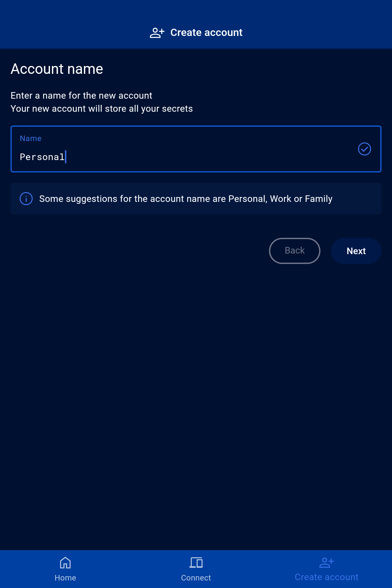This screenshot has height=588, width=392.
Task: Switch to the Connect tab label
Action: coord(196,578)
